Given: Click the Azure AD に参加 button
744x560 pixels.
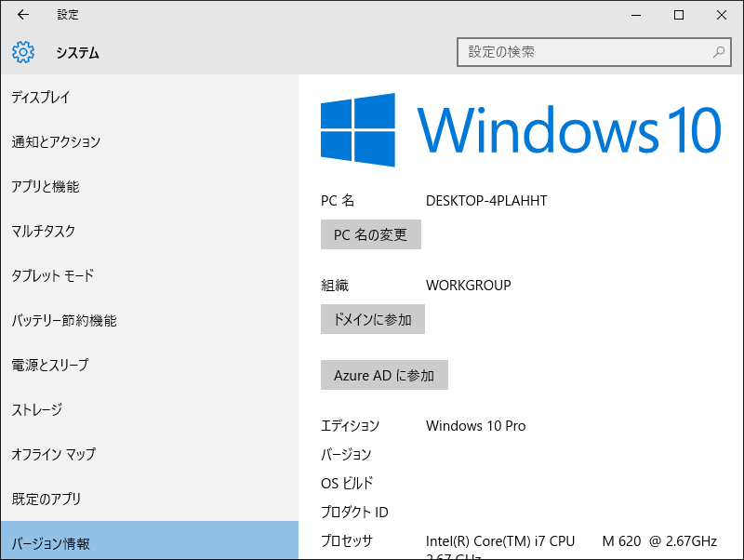Looking at the screenshot, I should click(384, 375).
